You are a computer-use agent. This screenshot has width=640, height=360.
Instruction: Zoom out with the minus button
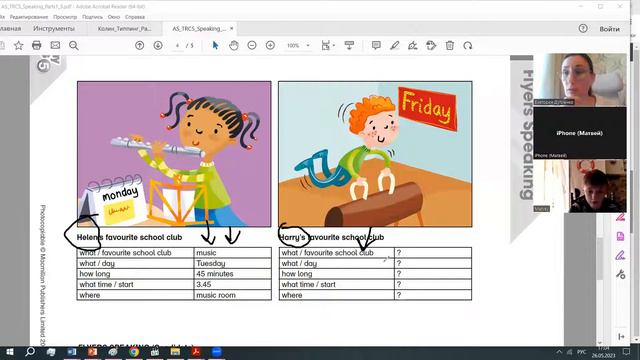[252, 45]
